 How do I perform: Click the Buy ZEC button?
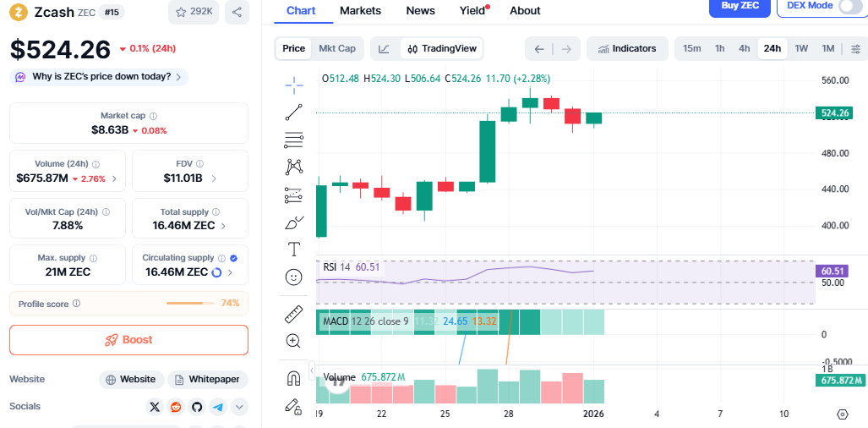click(x=740, y=6)
